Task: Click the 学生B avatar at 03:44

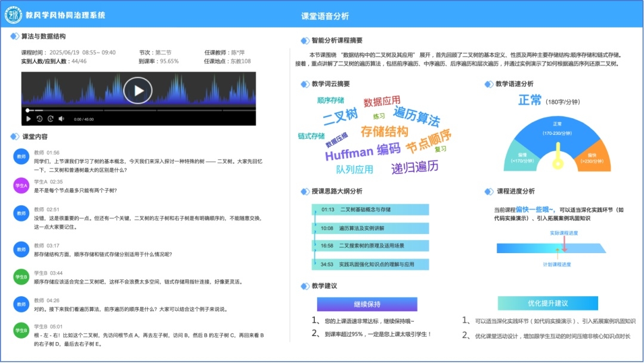Action: point(21,276)
